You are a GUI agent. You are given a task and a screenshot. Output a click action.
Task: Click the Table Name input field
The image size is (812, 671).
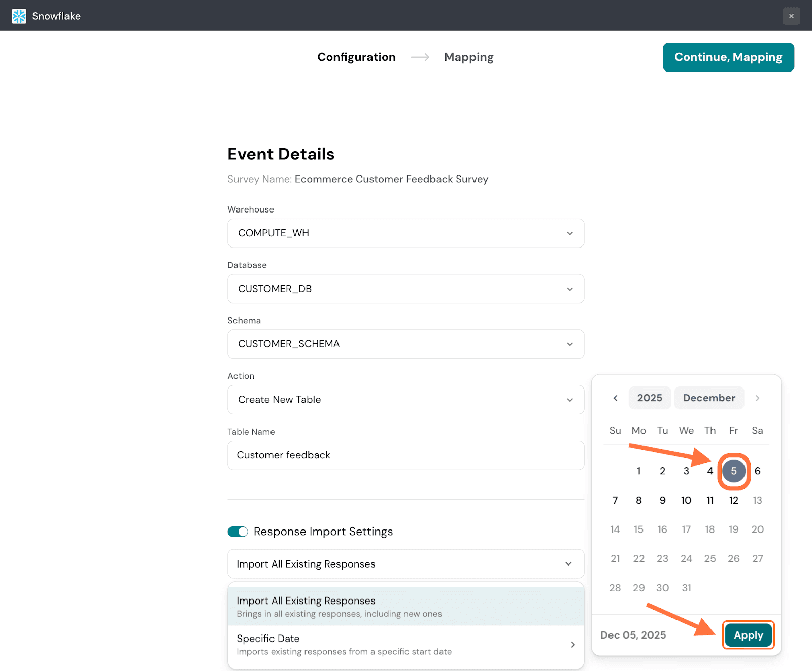[x=405, y=455]
